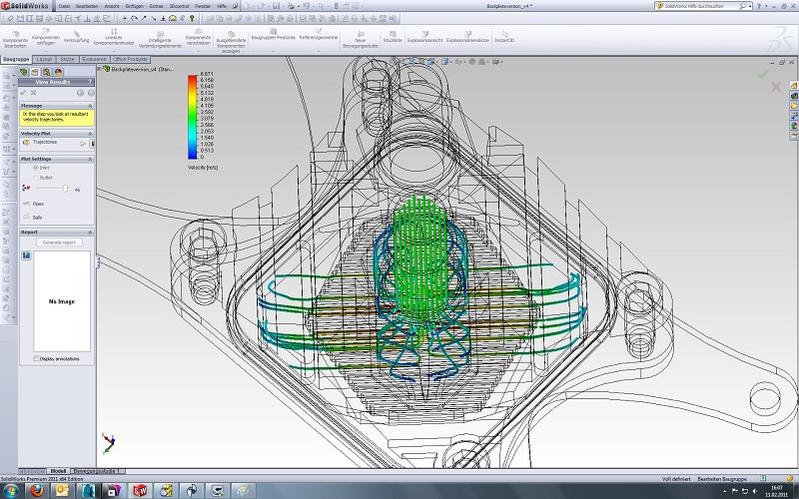Open the Datei menu
This screenshot has width=799, height=499.
click(64, 6)
